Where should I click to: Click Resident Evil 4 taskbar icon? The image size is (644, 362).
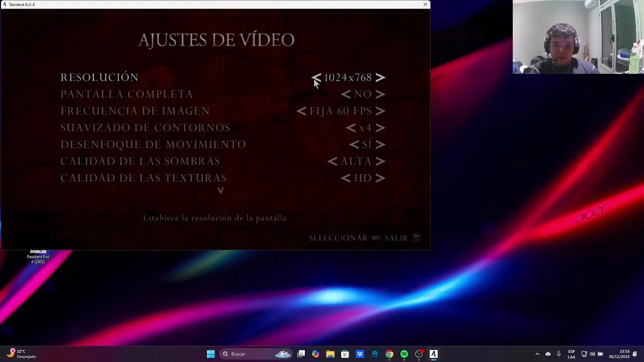pos(433,354)
